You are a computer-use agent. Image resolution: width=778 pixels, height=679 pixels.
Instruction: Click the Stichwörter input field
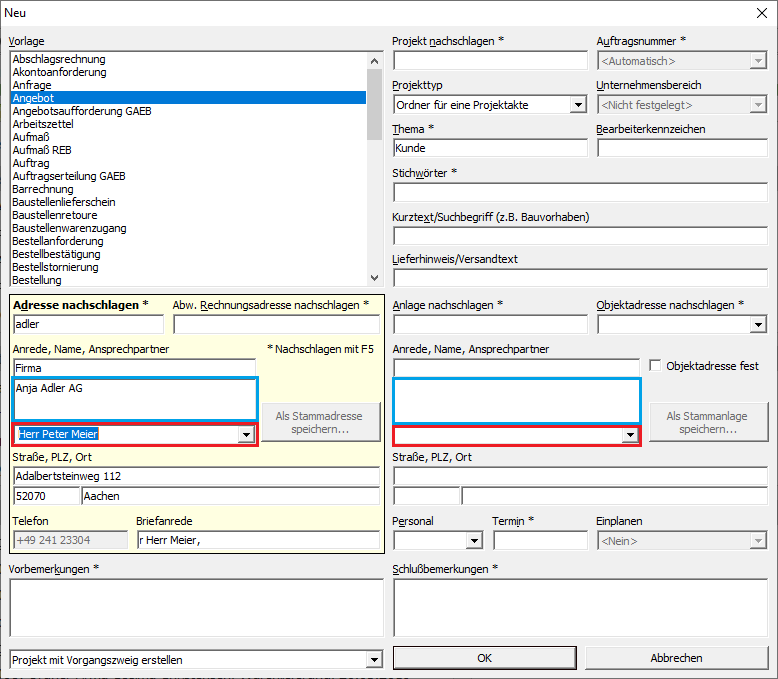click(580, 191)
